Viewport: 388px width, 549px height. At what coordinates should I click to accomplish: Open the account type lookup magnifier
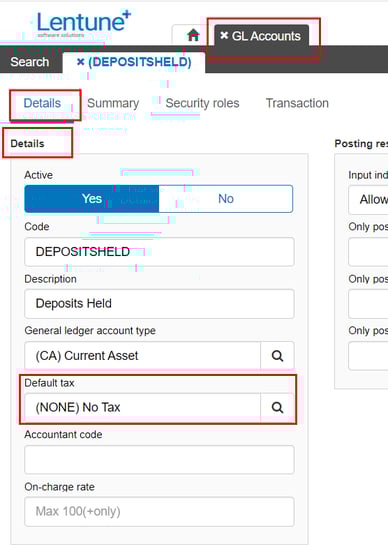coord(277,356)
